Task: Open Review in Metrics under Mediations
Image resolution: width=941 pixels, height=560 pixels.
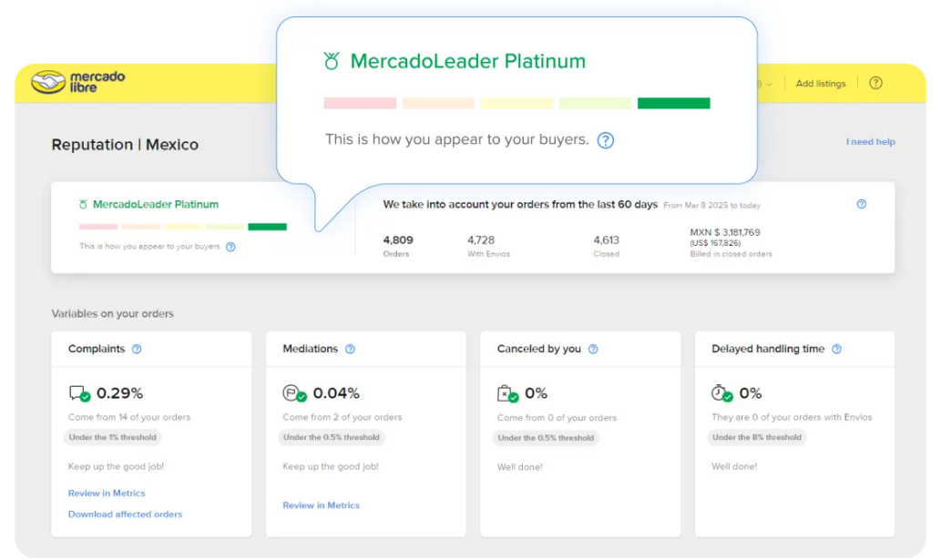Action: 321,505
